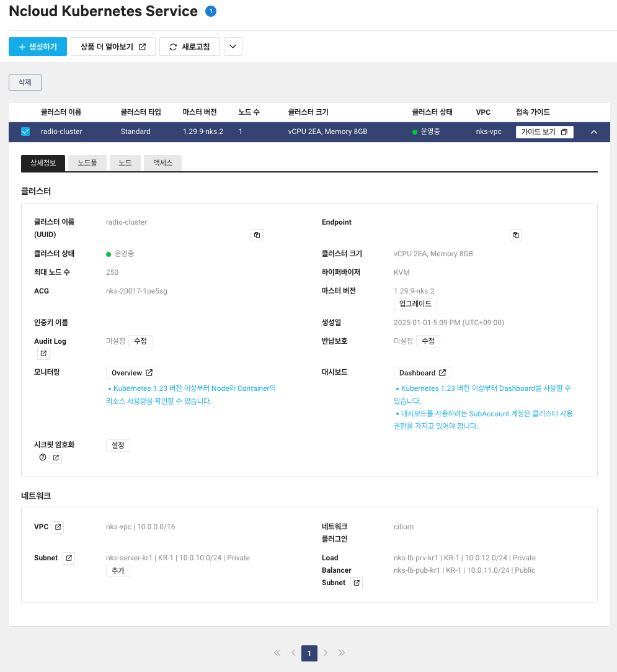The image size is (617, 672).
Task: Refresh the list with 새로고침
Action: click(190, 47)
